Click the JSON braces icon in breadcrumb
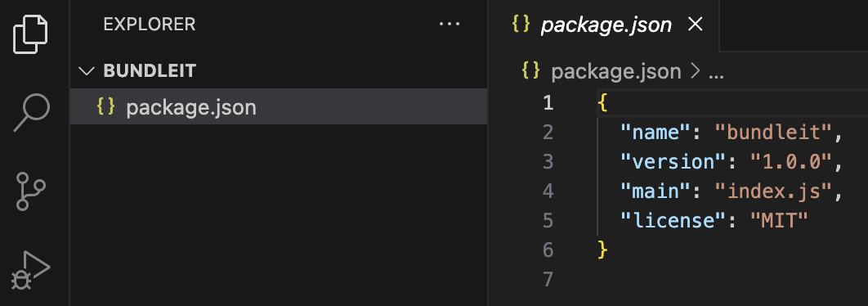Screen dimensions: 868x306 click(531, 71)
